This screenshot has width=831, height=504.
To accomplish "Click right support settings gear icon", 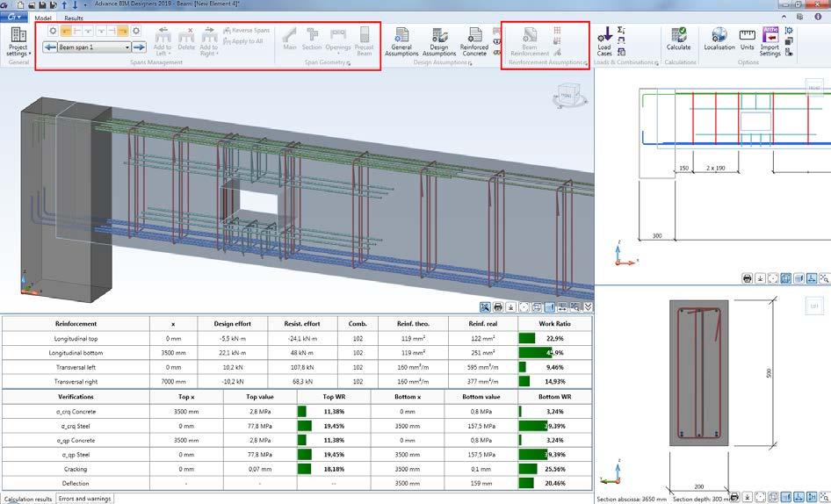I will click(x=136, y=31).
